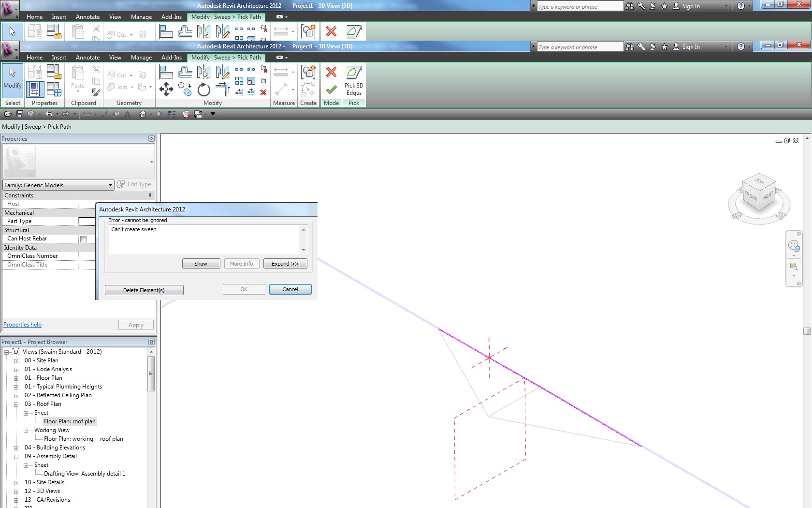Expand the 01 - Code Analysis node

click(16, 369)
